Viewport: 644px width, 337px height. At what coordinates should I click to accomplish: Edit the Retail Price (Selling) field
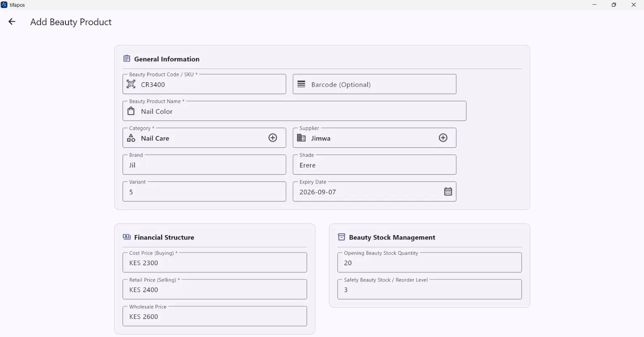point(214,289)
